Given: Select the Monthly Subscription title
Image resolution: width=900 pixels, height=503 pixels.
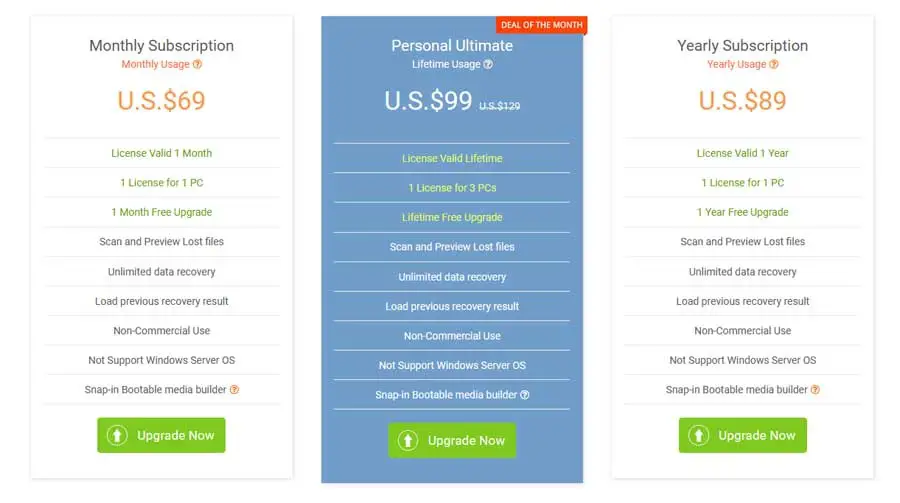Looking at the screenshot, I should click(x=161, y=45).
